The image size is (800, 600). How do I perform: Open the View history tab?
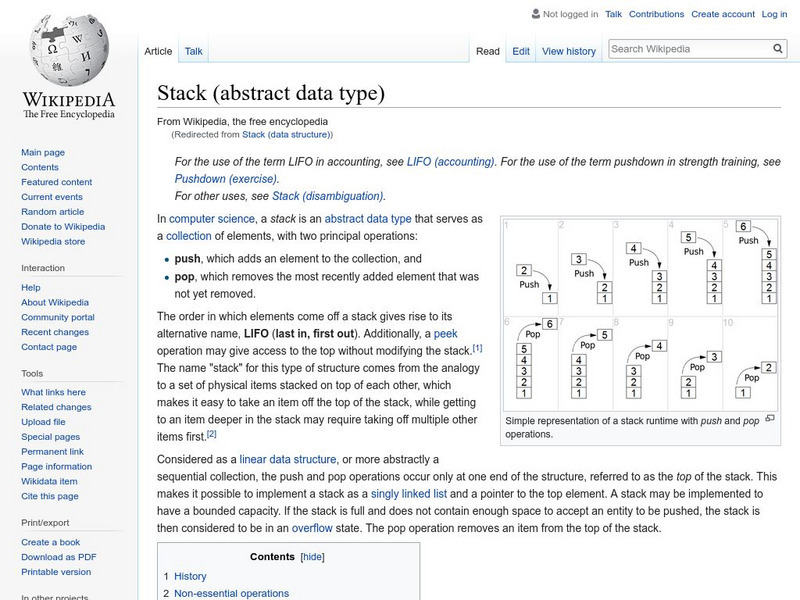click(x=569, y=50)
